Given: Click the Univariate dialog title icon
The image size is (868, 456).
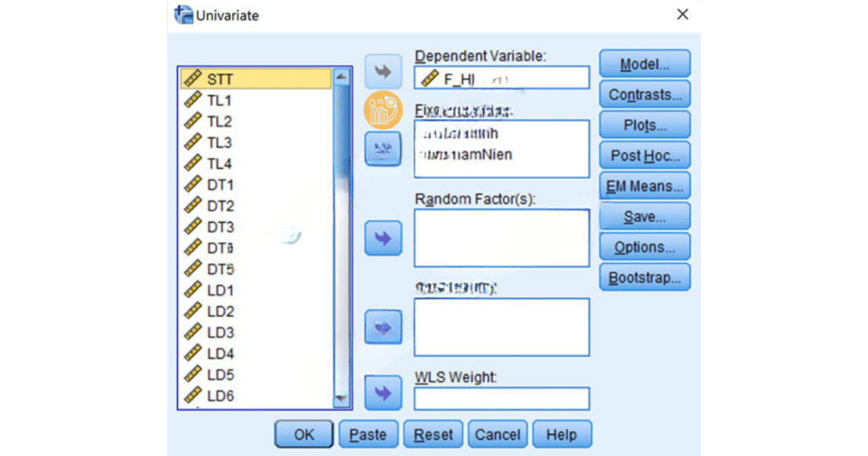Looking at the screenshot, I should pyautogui.click(x=183, y=14).
